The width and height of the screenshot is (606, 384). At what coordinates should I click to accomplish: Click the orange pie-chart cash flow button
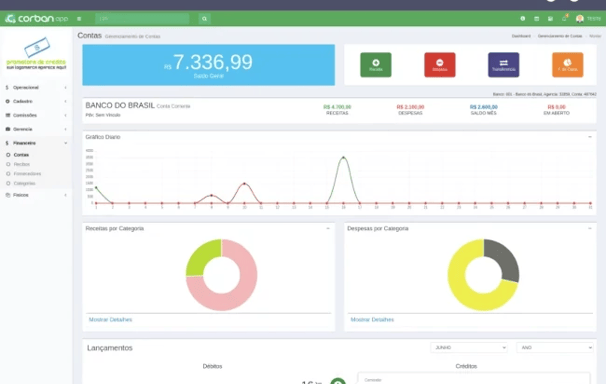click(x=567, y=65)
